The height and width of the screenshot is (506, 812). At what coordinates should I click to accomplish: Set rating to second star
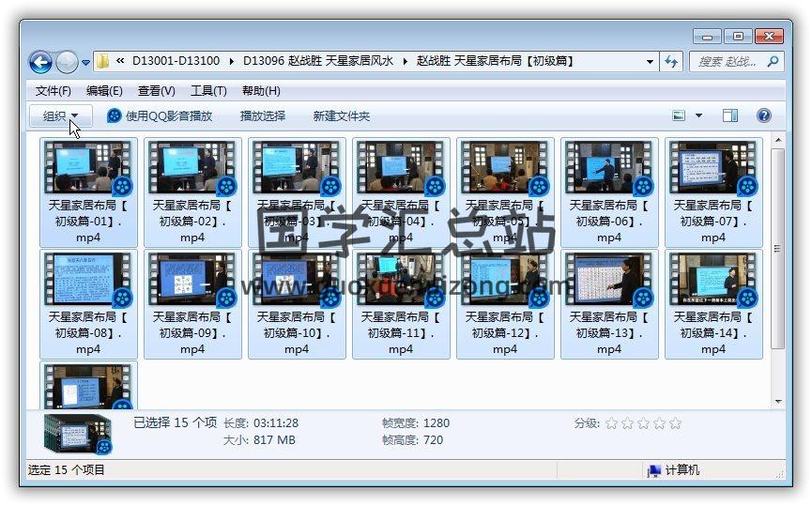click(628, 423)
